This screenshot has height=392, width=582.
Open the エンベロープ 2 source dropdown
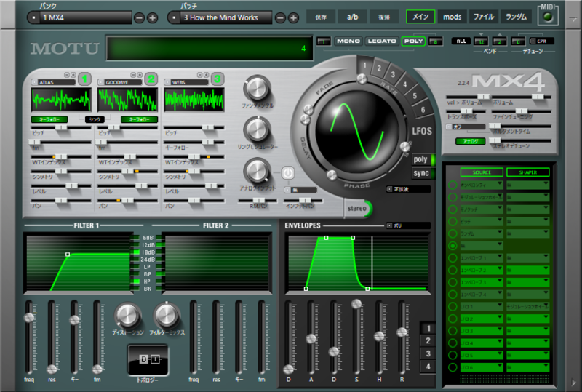coord(482,271)
